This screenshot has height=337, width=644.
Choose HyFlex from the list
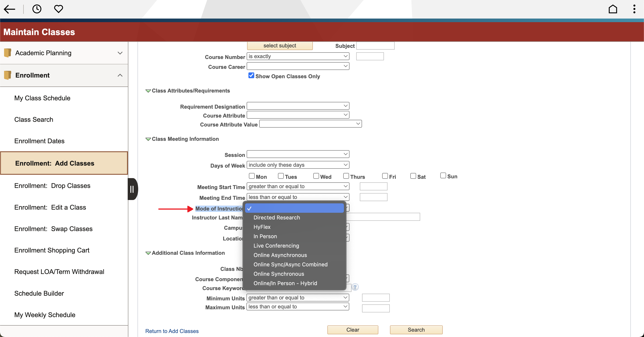(294, 227)
